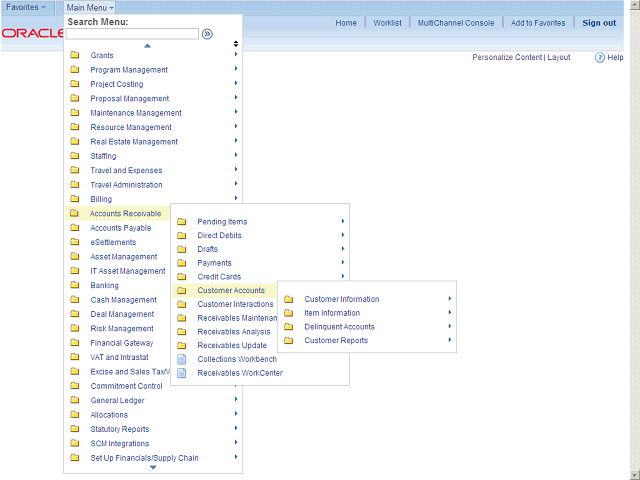Expand the Allocations submenu arrow

pos(236,413)
